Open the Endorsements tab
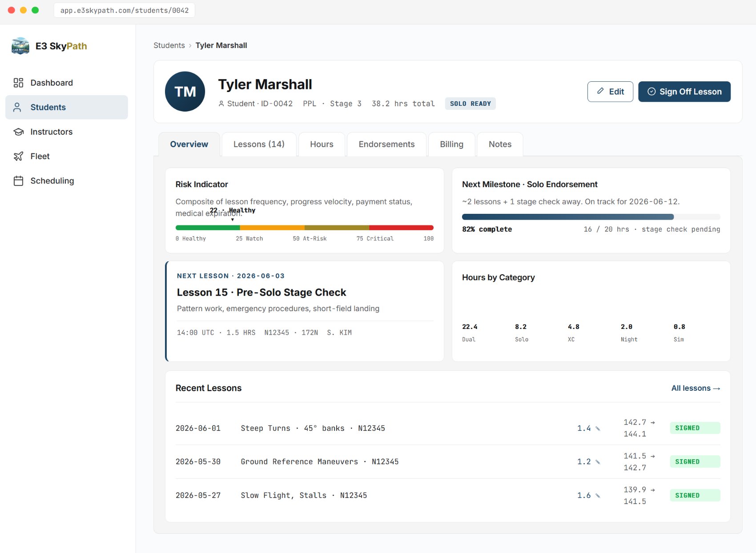 [386, 144]
